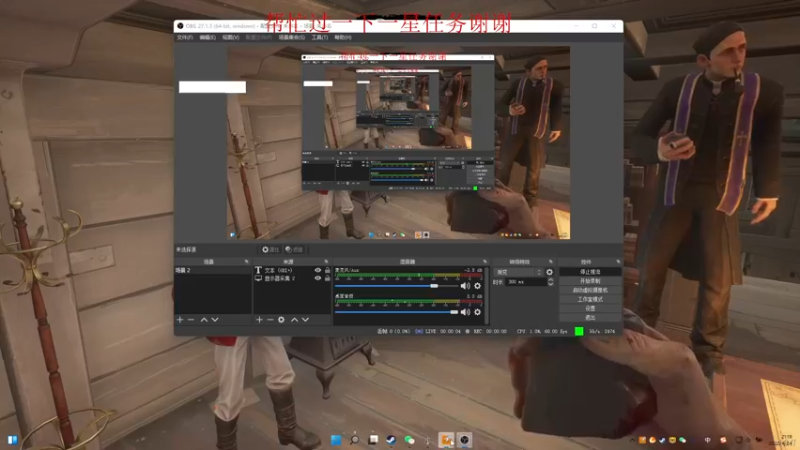Click the Studio Mode button
Viewport: 800px width, 450px height.
[590, 299]
